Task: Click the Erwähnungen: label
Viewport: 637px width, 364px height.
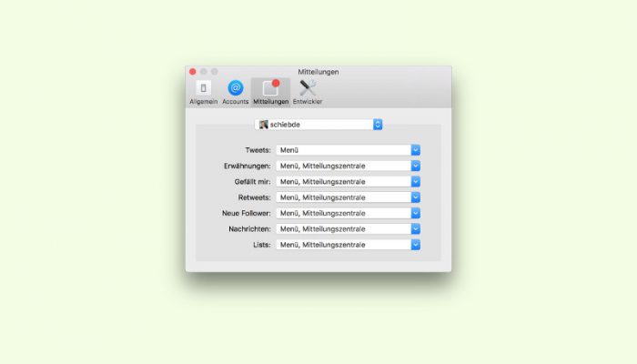Action: pyautogui.click(x=247, y=166)
